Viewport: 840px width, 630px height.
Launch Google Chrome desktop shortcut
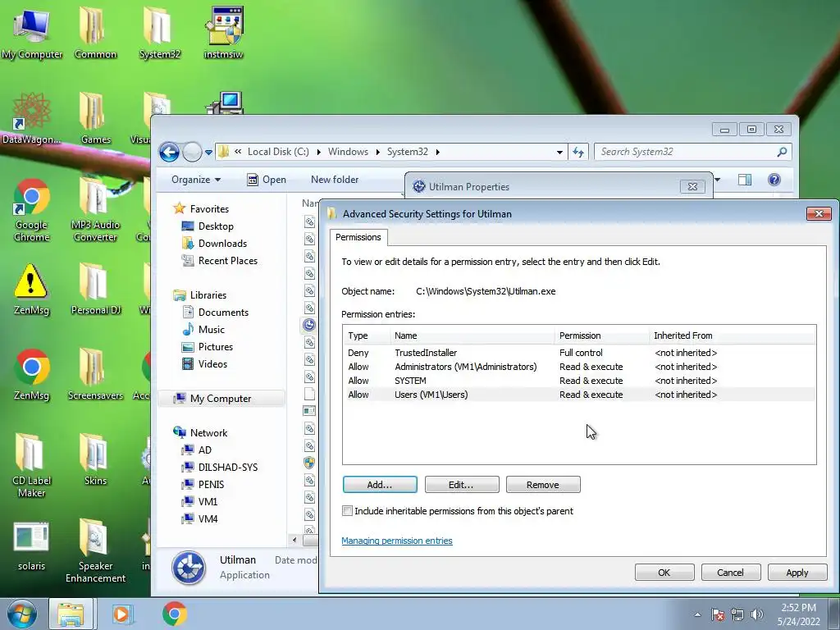(32, 210)
